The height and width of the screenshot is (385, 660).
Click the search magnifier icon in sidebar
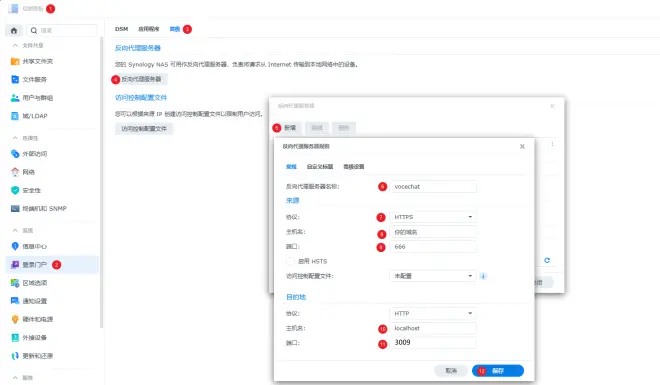point(34,30)
